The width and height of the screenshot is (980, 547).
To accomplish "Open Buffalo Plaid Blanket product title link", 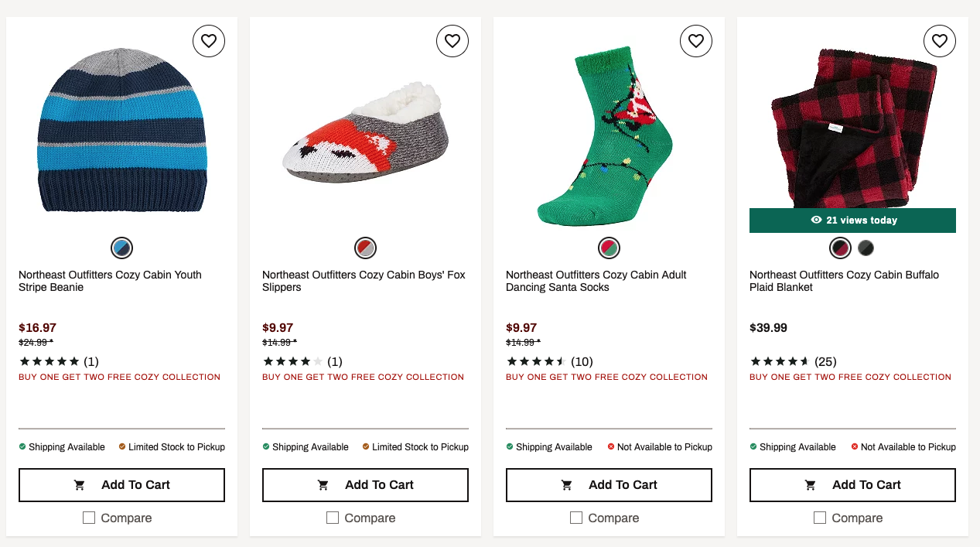I will coord(844,281).
